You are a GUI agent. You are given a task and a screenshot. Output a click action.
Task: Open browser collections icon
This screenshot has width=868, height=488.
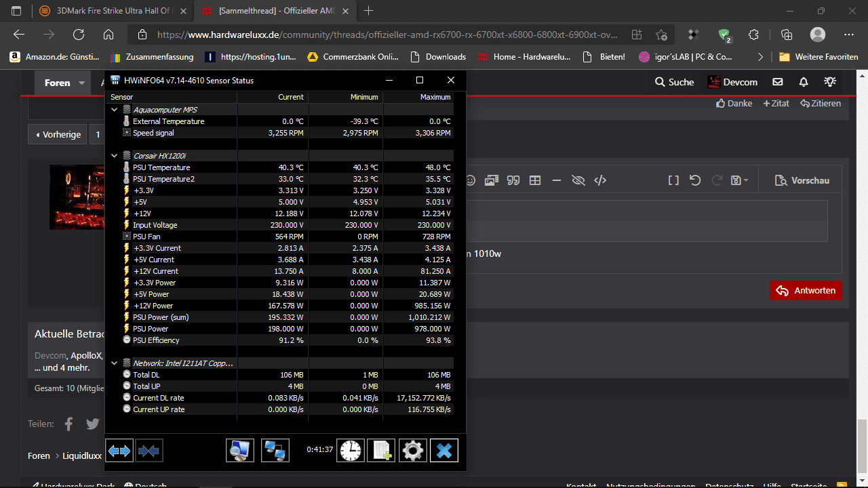(x=787, y=35)
